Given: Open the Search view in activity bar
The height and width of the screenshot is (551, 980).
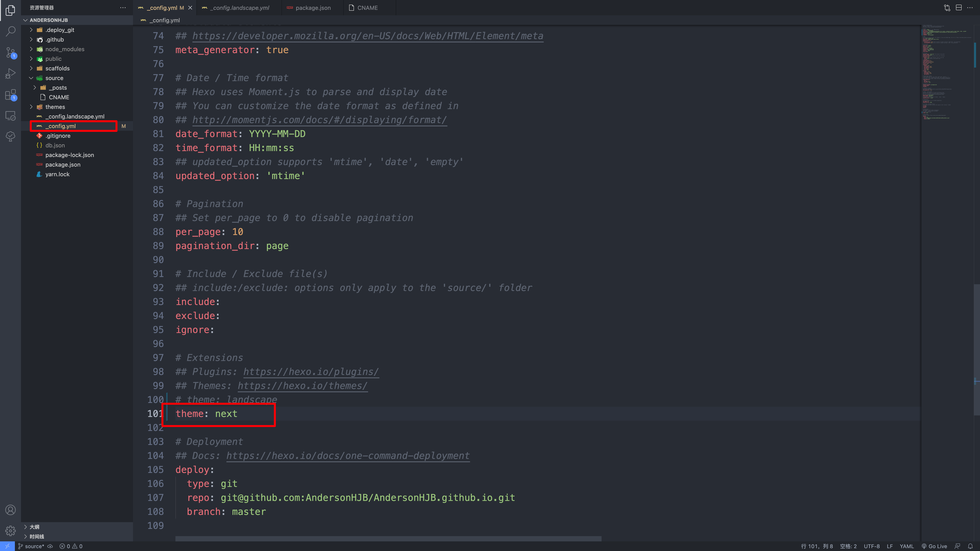Looking at the screenshot, I should coord(10,31).
